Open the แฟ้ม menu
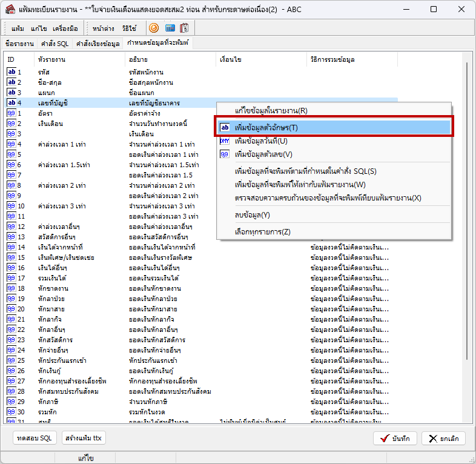This screenshot has height=464, width=476. tap(18, 28)
